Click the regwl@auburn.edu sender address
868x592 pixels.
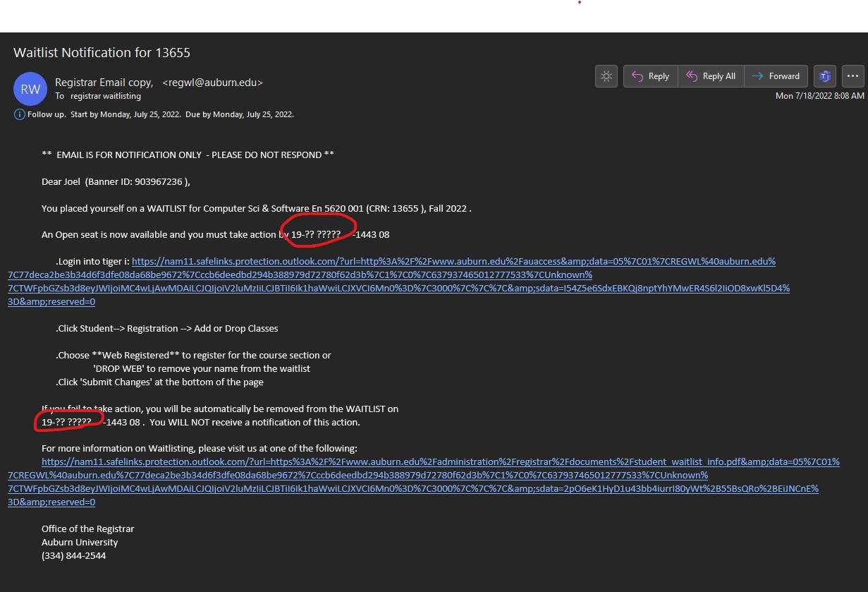coord(212,83)
